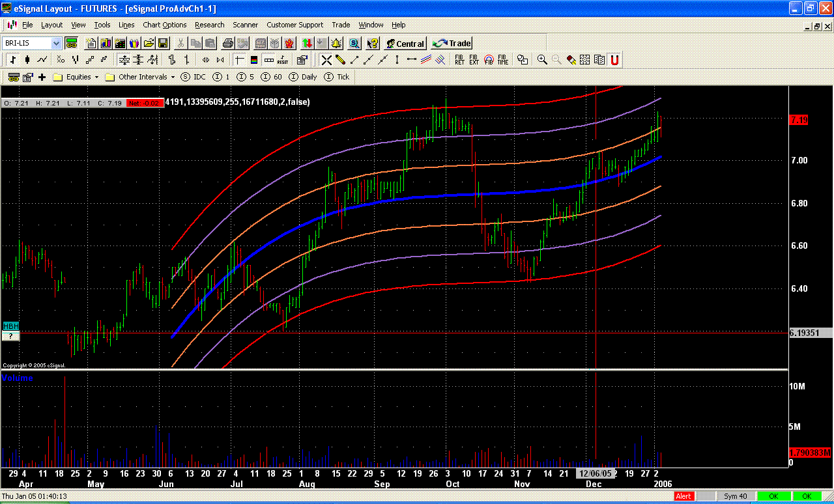834x504 pixels.
Task: Click the printer icon in toolbar
Action: tap(227, 44)
